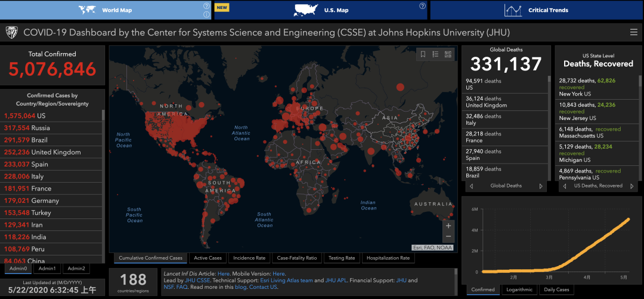The width and height of the screenshot is (644, 299).
Task: Select the Incidence Rate map tab
Action: click(249, 258)
